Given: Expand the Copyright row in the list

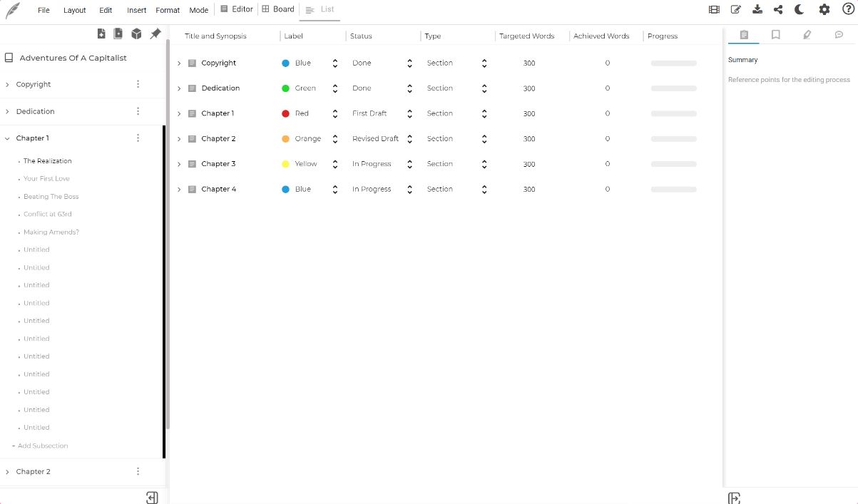Looking at the screenshot, I should [178, 63].
